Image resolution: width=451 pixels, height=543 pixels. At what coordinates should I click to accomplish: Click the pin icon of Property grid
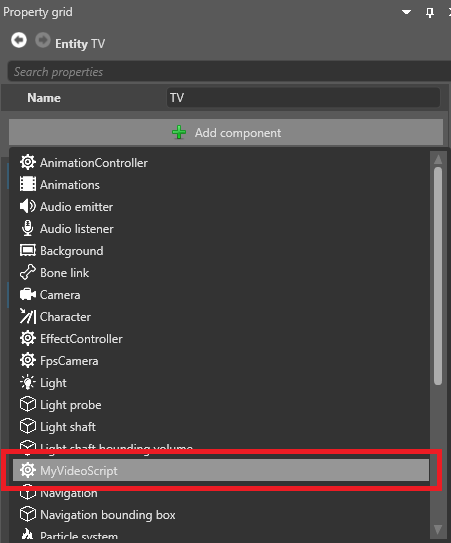pyautogui.click(x=430, y=13)
